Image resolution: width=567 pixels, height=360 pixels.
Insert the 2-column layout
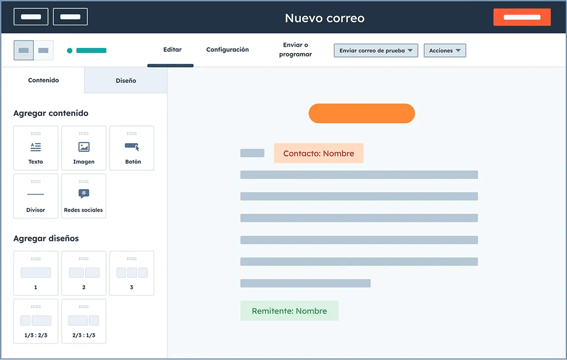(x=84, y=273)
